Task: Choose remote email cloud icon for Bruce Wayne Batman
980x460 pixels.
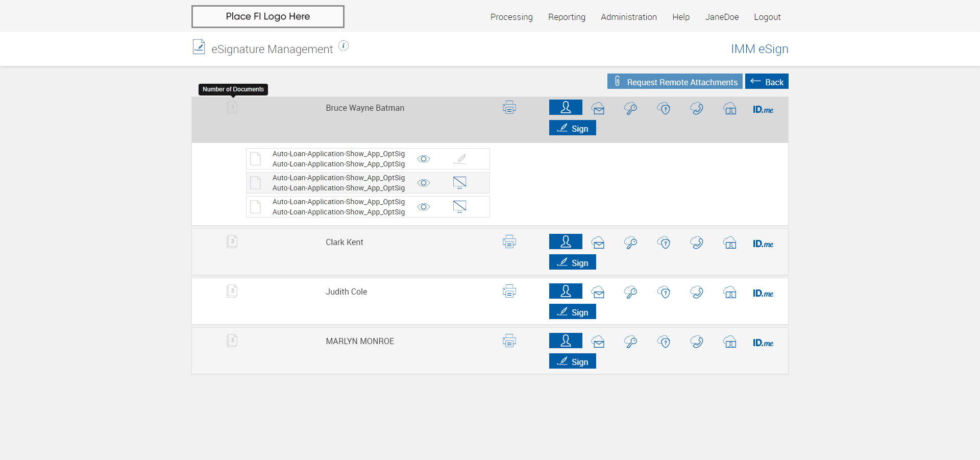Action: 598,108
